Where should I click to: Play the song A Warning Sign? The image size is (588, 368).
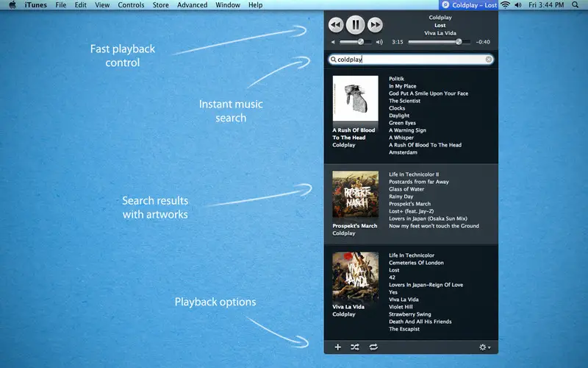point(407,130)
